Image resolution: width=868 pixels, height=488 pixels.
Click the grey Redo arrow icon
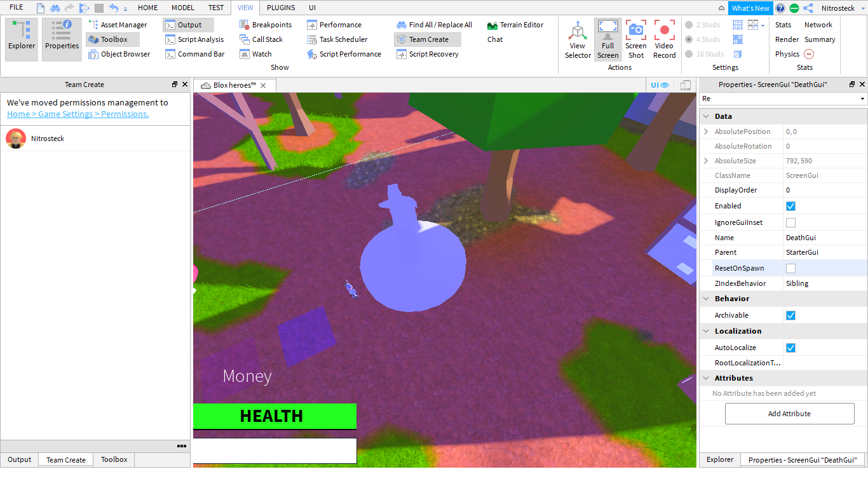point(69,8)
